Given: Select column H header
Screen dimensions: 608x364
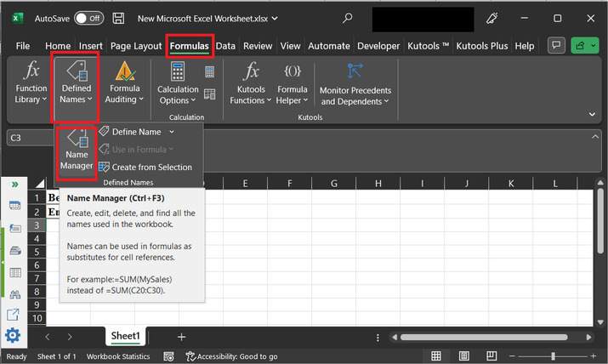Looking at the screenshot, I should [378, 184].
